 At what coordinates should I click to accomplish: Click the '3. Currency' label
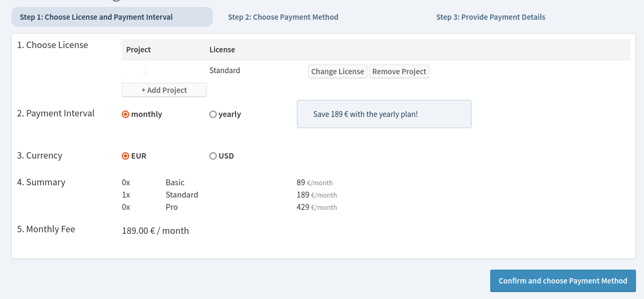tap(40, 155)
